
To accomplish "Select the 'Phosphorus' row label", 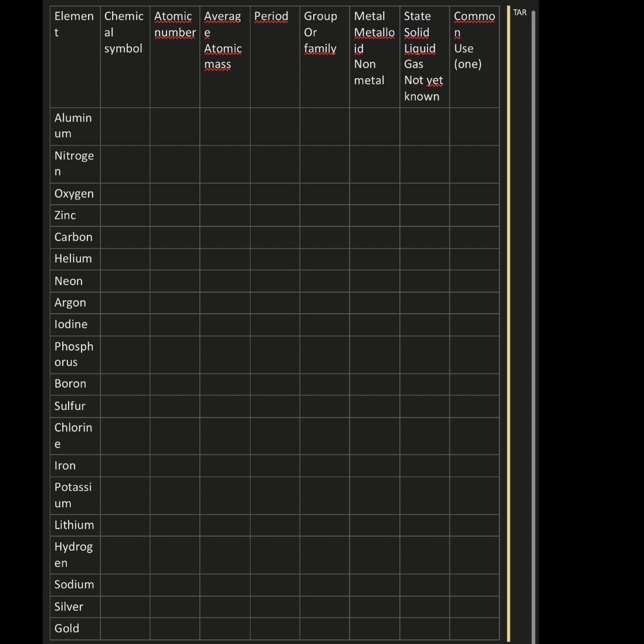I will coord(75,355).
